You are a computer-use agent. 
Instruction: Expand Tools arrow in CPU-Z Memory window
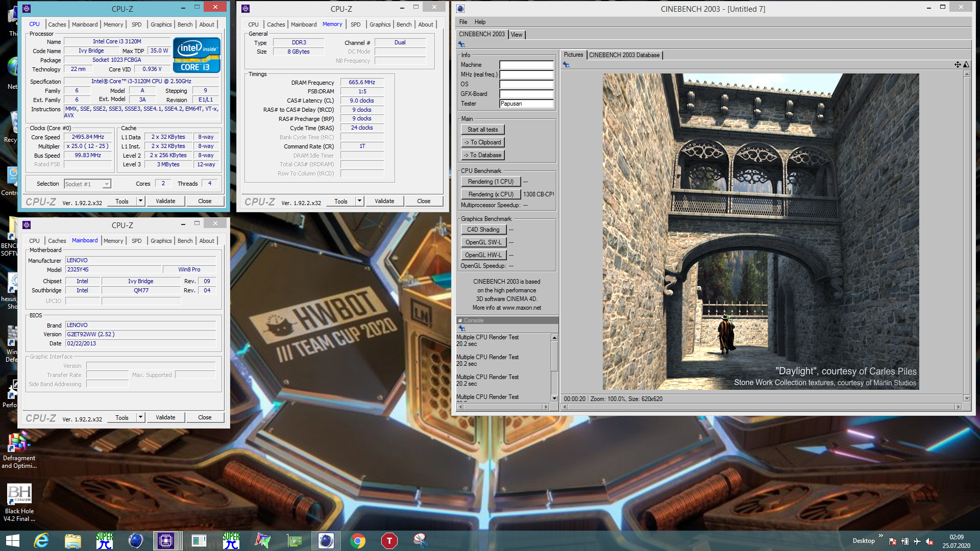click(359, 201)
